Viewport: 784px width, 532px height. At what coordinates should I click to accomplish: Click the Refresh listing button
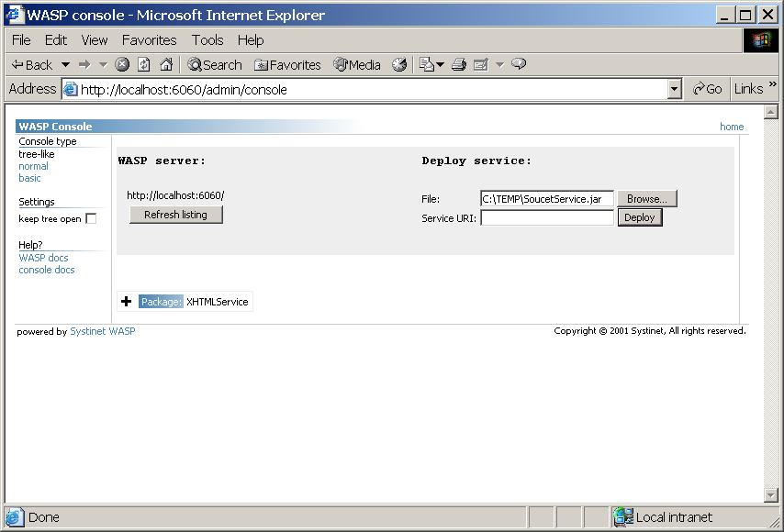tap(176, 215)
